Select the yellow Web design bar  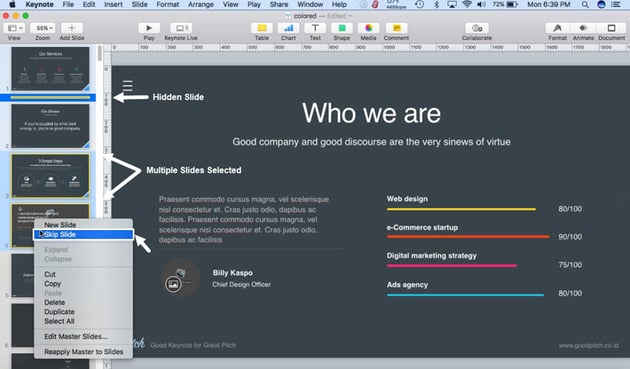[x=461, y=209]
